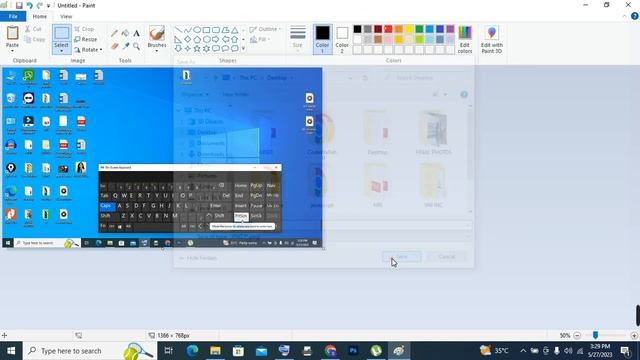640x360 pixels.
Task: Choose the Right triangle shape
Action: click(x=178, y=39)
